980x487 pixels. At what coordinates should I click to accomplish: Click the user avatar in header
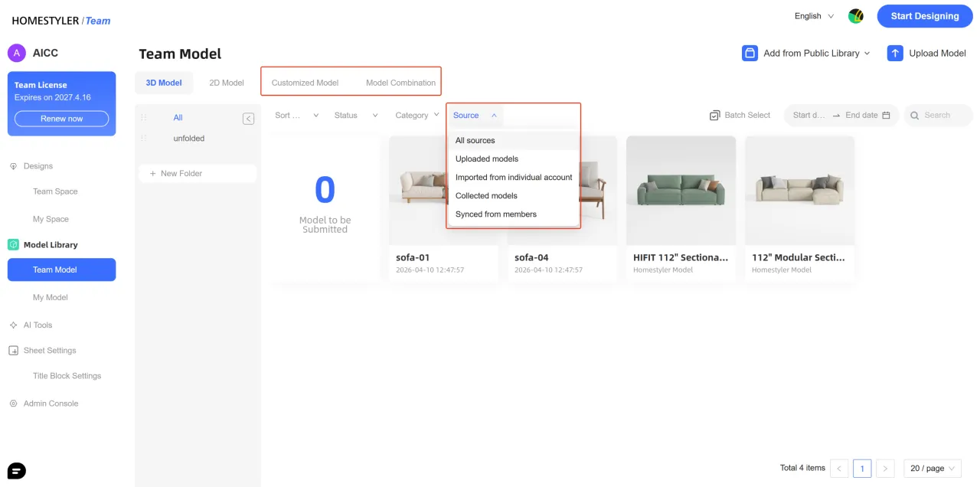tap(855, 16)
